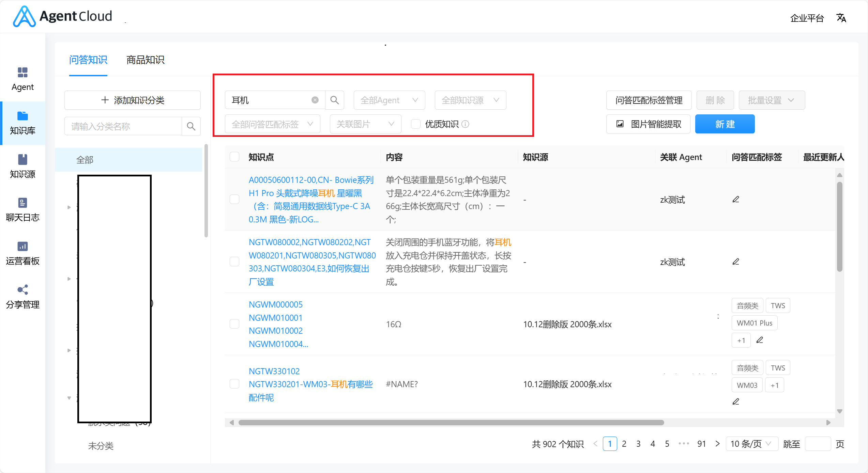Click the search magnifier next to 耳机
868x473 pixels.
[335, 100]
